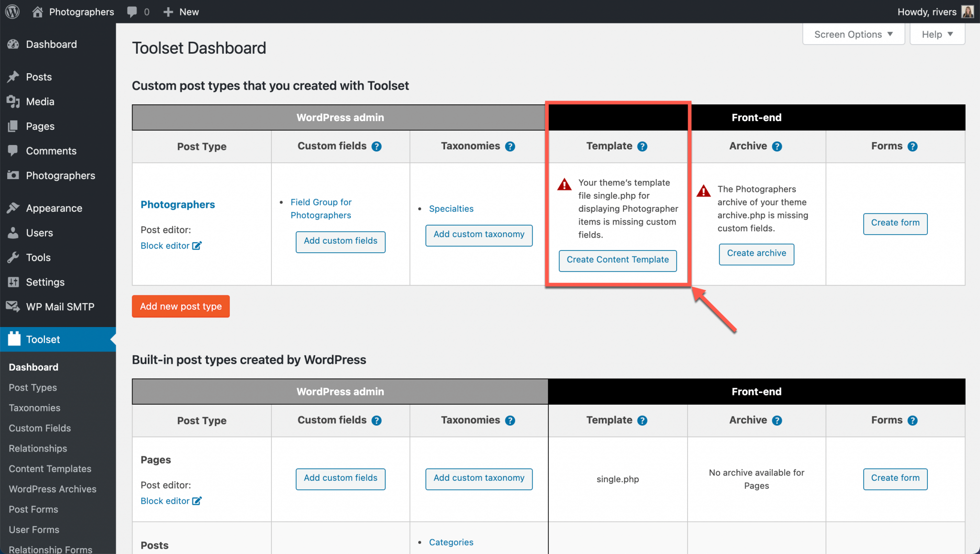Click the edit icon next to Pages Block editor
980x554 pixels.
pos(197,501)
